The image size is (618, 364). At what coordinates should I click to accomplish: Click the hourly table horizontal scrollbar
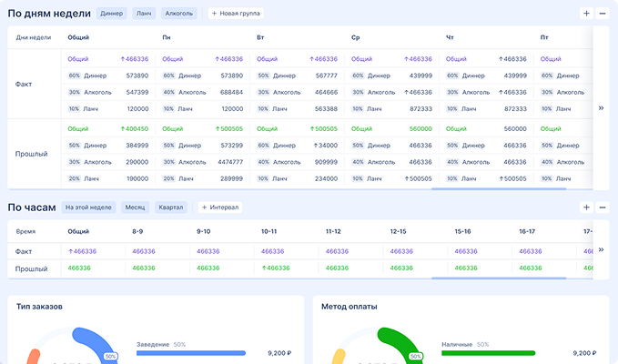(x=498, y=278)
